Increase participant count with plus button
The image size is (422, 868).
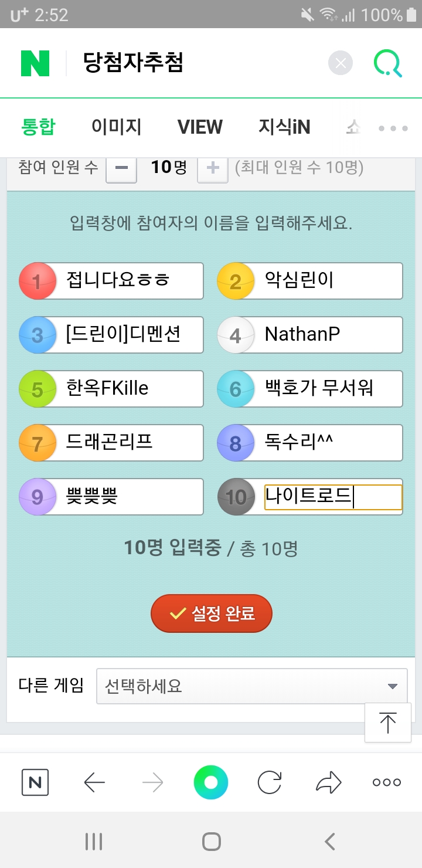[213, 168]
